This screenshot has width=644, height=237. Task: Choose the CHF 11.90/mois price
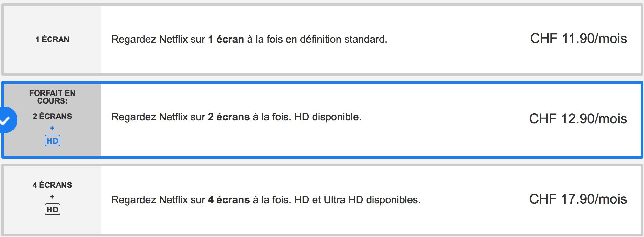(578, 39)
